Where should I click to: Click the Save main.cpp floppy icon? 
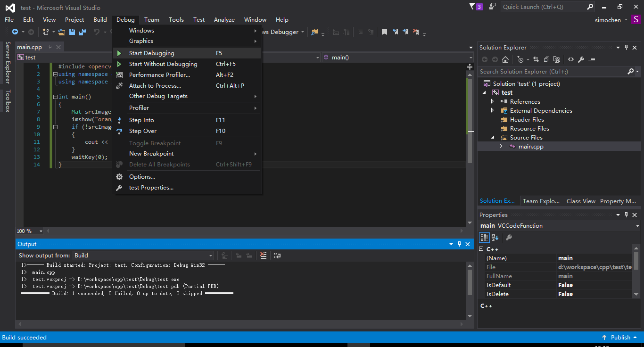[72, 32]
